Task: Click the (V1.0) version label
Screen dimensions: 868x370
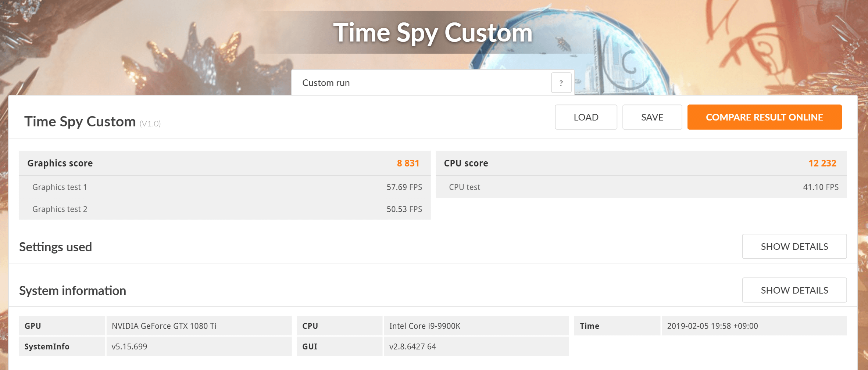Action: pos(150,123)
